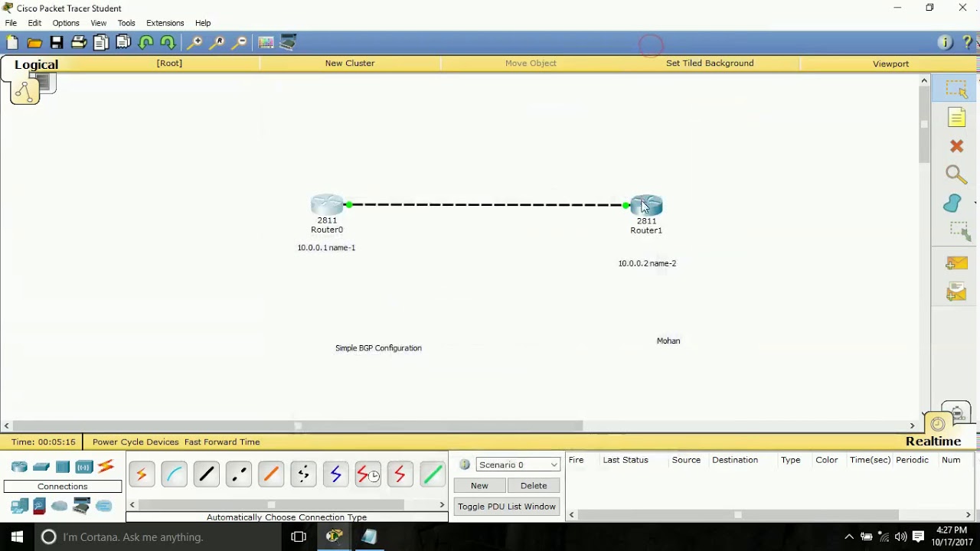Open the Options menu
980x551 pixels.
tap(66, 23)
